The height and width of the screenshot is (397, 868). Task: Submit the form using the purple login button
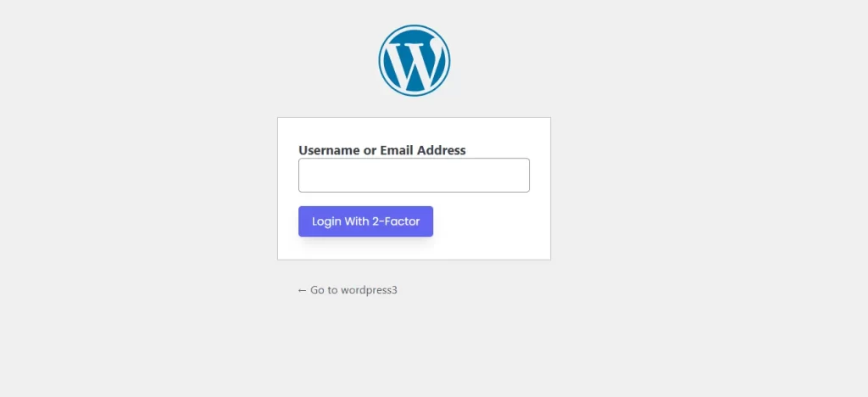click(366, 221)
